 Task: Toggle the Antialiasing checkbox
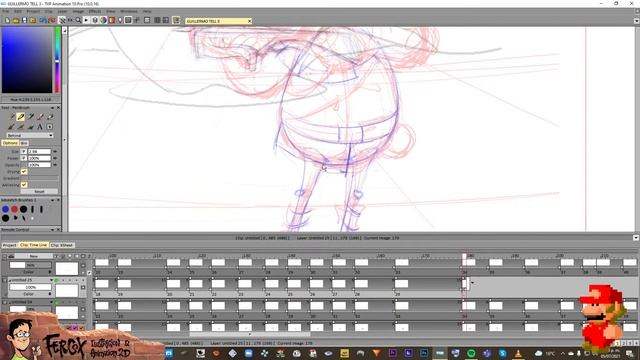[24, 185]
